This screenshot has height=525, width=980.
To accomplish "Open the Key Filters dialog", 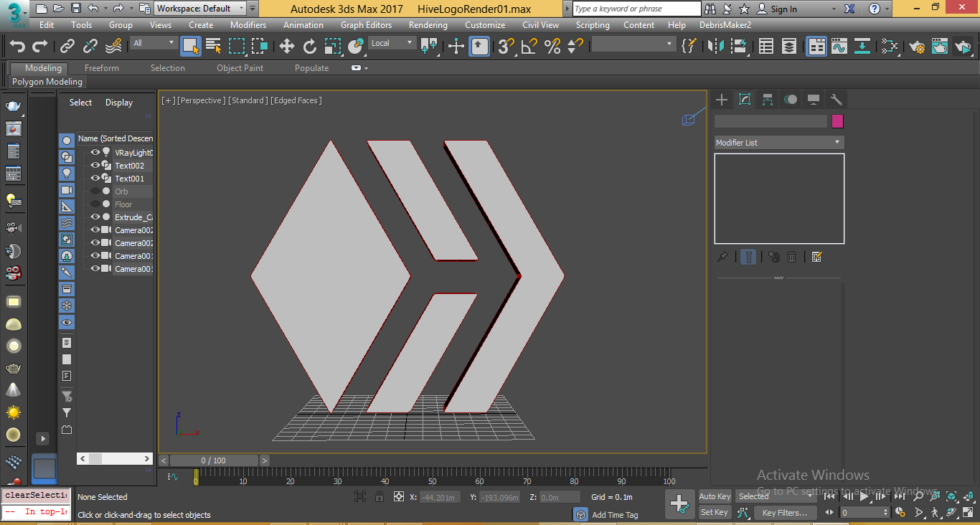I will (x=785, y=513).
